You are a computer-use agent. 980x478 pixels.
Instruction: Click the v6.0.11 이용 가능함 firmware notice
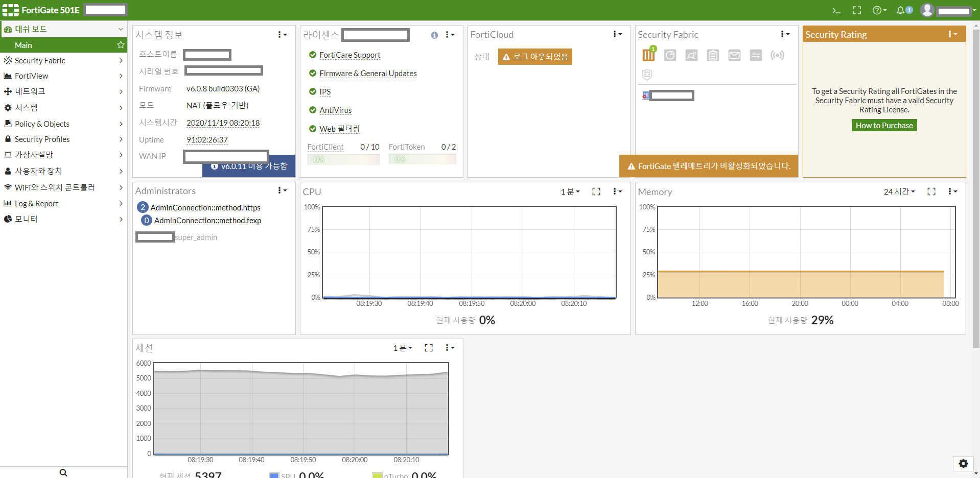pos(249,167)
